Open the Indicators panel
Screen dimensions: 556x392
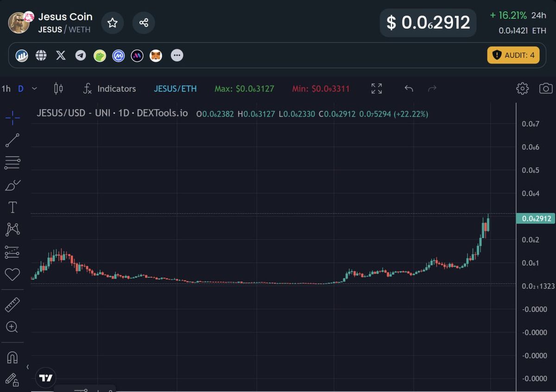[110, 89]
